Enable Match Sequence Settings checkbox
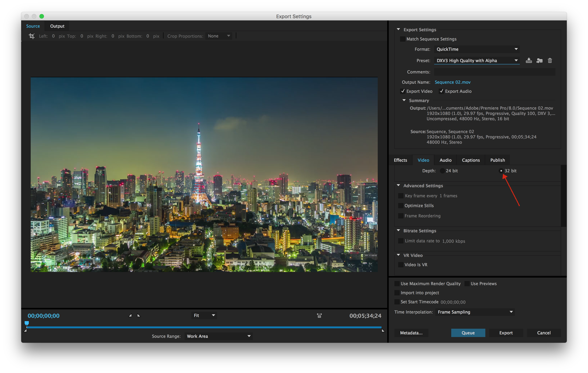The image size is (588, 373). pyautogui.click(x=402, y=39)
